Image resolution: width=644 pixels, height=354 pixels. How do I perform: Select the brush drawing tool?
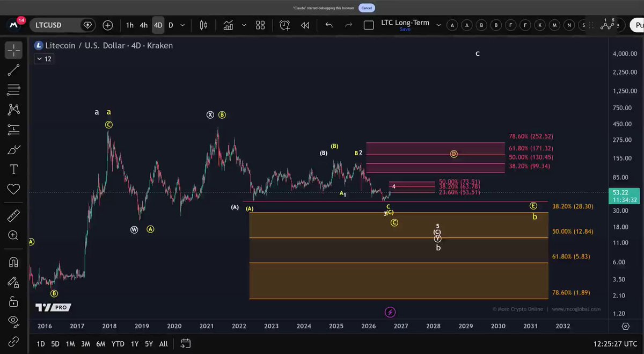pos(13,149)
